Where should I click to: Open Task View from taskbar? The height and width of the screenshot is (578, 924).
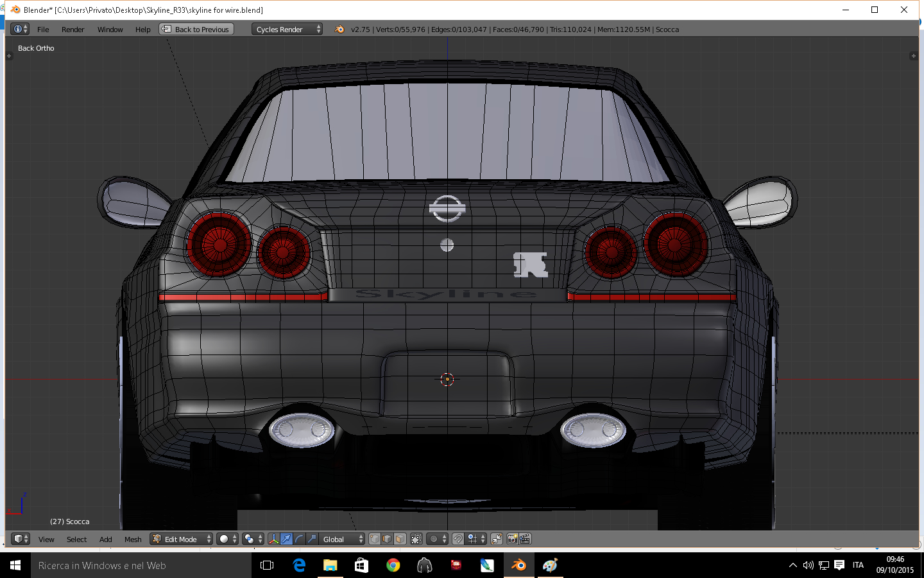(267, 565)
